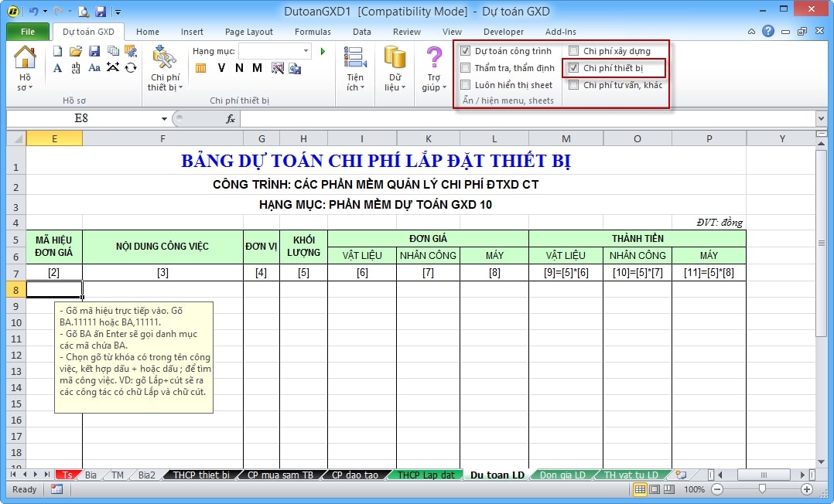Click the zoom in plus button
The height and width of the screenshot is (504, 834).
807,489
